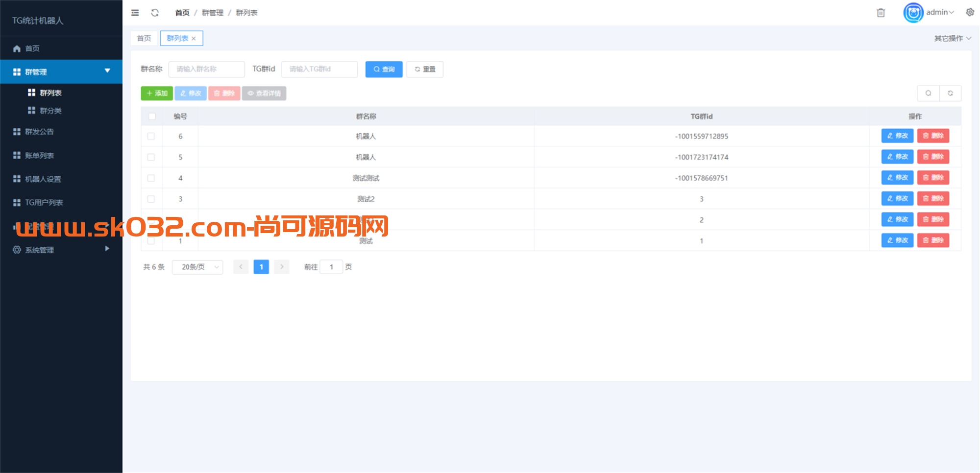This screenshot has width=980, height=473.
Task: Click the trash icon in header
Action: [881, 13]
